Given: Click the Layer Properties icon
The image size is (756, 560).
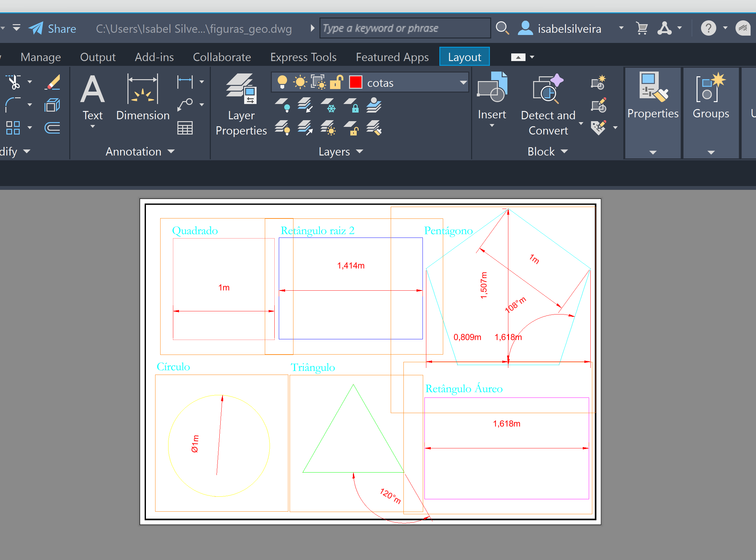Looking at the screenshot, I should click(x=241, y=89).
